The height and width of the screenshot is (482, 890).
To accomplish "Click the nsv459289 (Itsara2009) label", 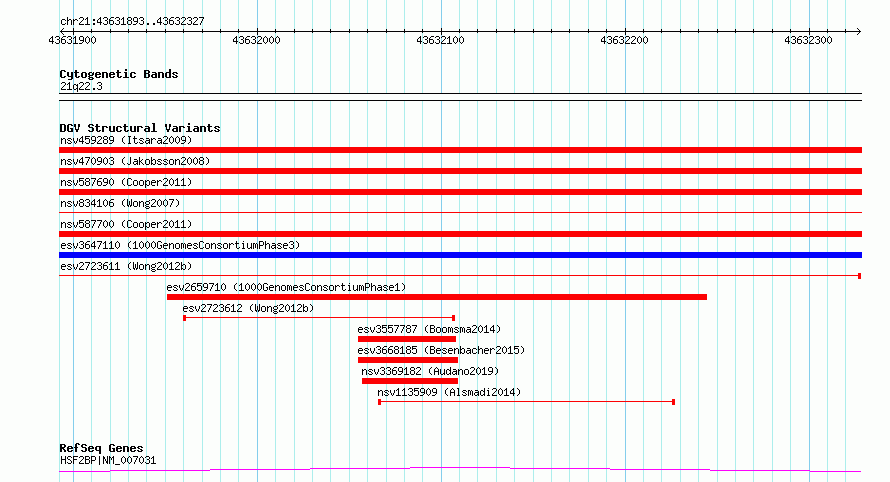I will point(126,140).
